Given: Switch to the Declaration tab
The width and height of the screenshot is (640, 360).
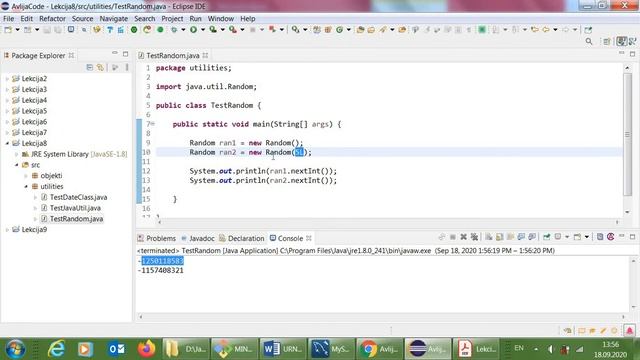Looking at the screenshot, I should point(242,238).
